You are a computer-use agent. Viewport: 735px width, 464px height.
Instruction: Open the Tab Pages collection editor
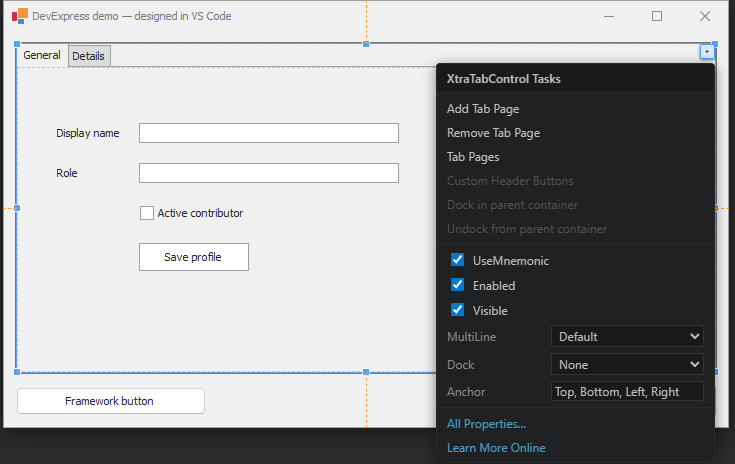473,157
